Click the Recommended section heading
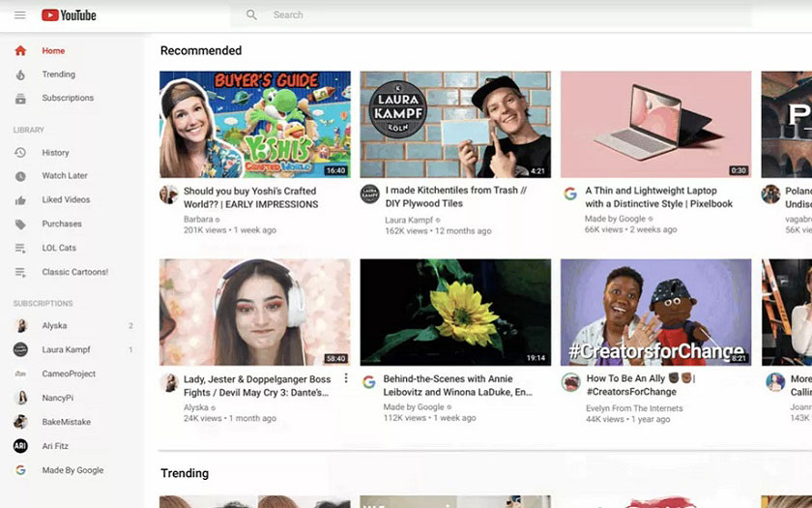The height and width of the screenshot is (508, 812). point(201,50)
